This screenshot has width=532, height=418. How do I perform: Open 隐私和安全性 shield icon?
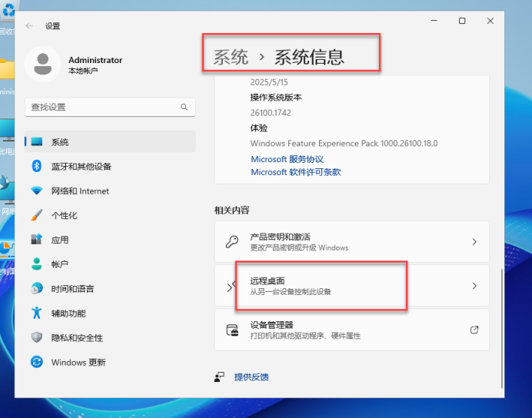pyautogui.click(x=36, y=337)
